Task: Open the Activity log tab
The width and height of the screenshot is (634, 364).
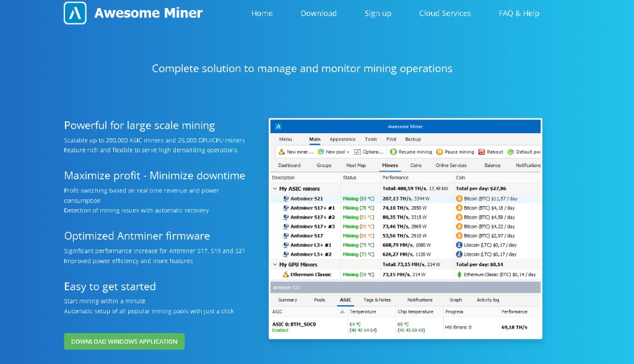Action: [x=488, y=300]
